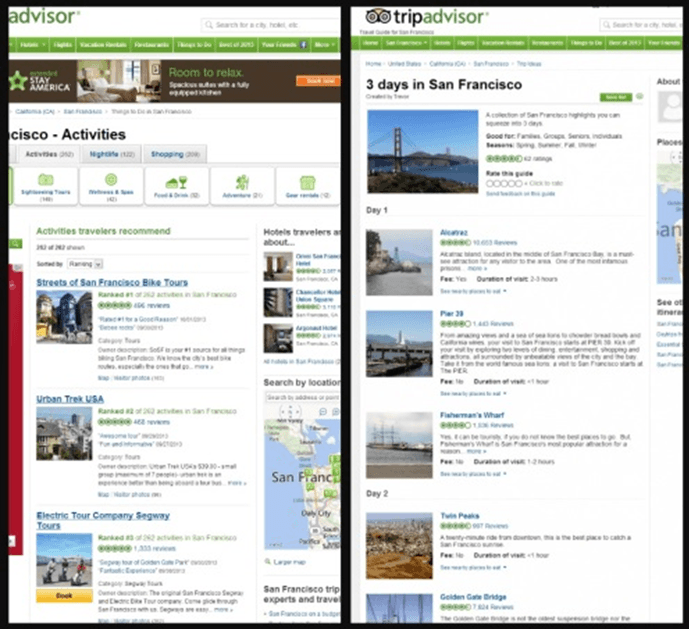
Task: Open the Argonaut Hotel link
Action: coord(316,328)
